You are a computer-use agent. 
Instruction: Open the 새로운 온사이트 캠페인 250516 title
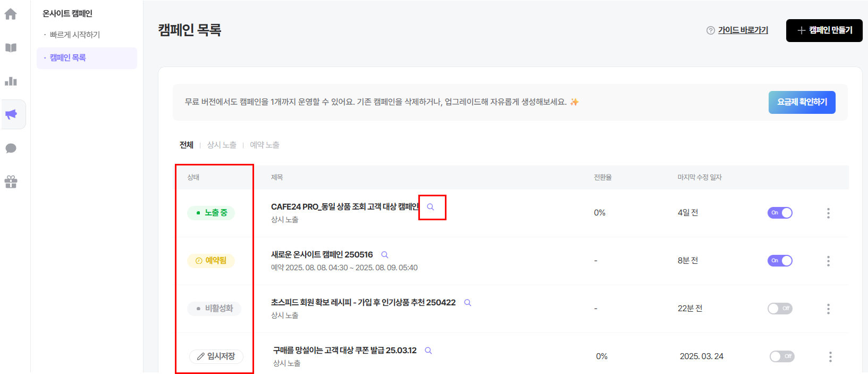point(322,255)
